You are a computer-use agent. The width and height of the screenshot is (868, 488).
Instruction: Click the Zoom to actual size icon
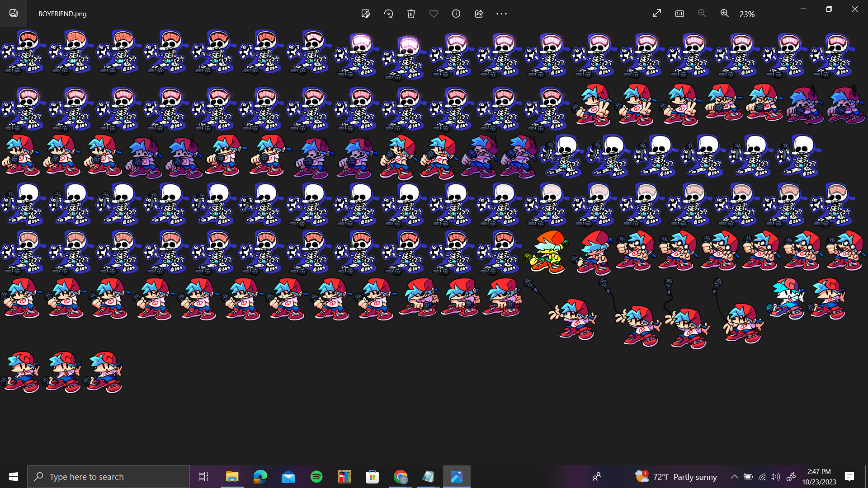point(679,14)
